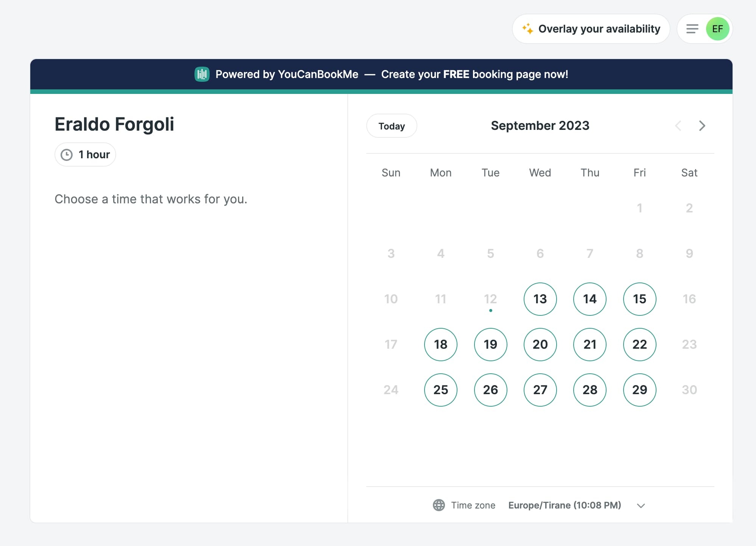
Task: Click the left arrow to go previous month
Action: (x=678, y=125)
